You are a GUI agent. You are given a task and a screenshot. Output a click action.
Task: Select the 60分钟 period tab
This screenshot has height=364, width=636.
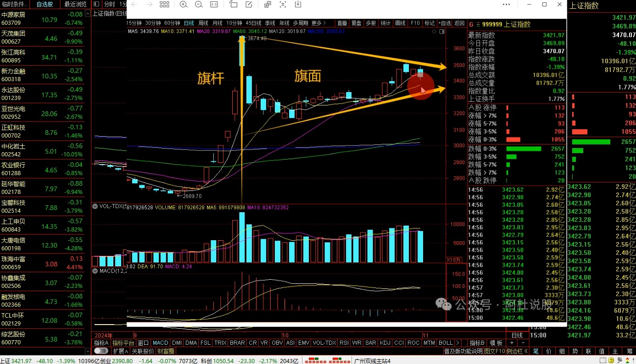pos(172,23)
